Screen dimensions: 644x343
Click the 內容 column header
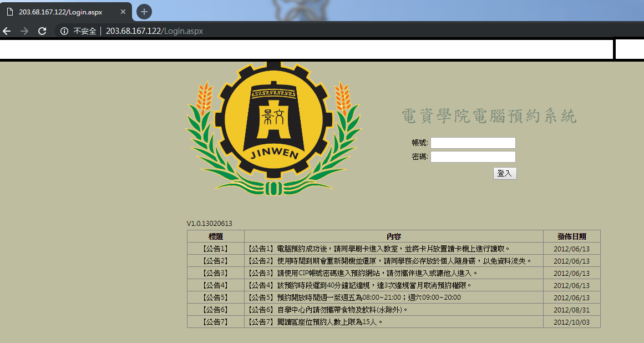393,236
